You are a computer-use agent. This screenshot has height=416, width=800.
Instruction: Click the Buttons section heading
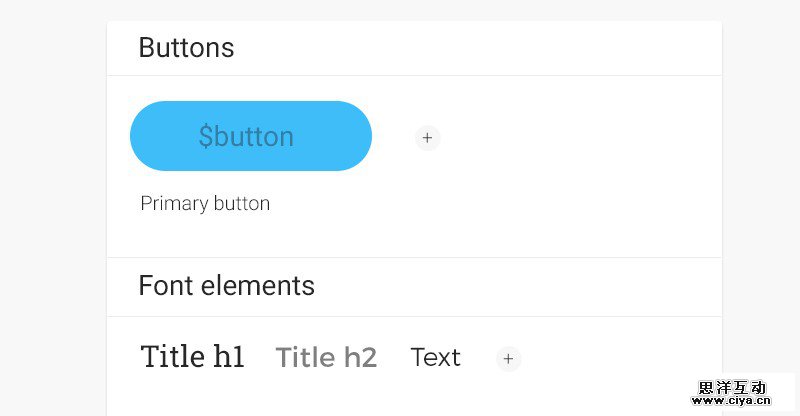click(186, 47)
